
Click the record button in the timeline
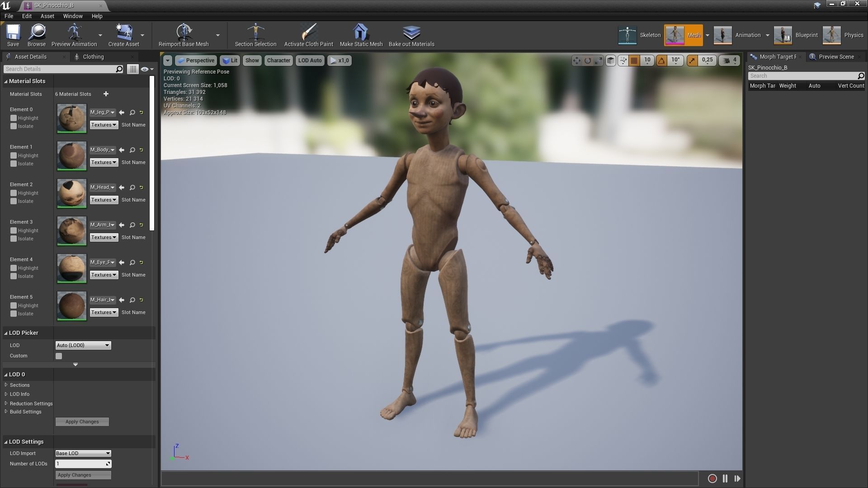pyautogui.click(x=712, y=479)
